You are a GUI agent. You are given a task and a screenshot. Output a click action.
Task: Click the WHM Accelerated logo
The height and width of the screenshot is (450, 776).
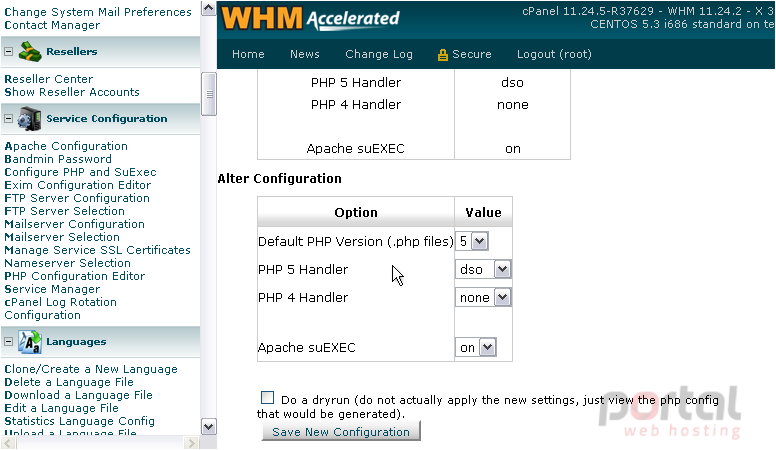(x=310, y=18)
